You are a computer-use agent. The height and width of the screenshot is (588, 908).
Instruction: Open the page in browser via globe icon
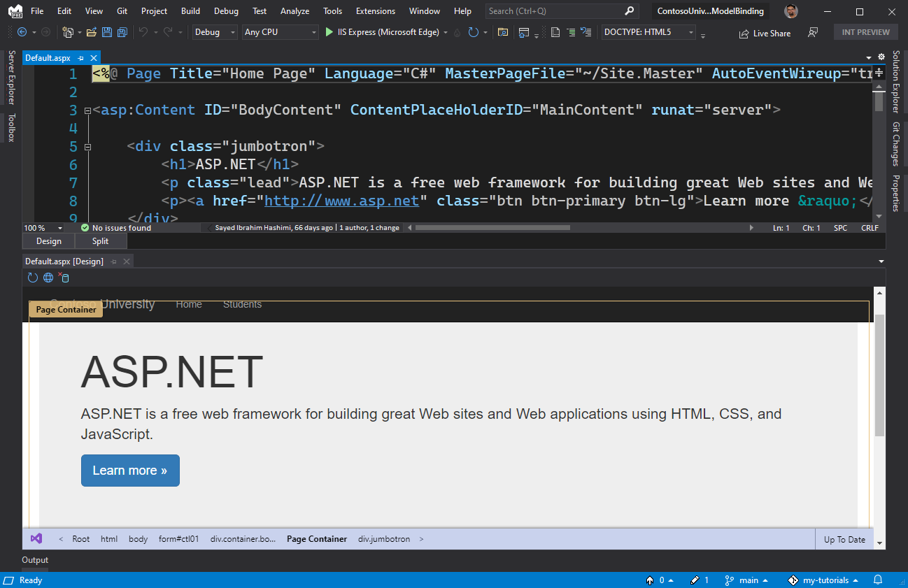(48, 278)
